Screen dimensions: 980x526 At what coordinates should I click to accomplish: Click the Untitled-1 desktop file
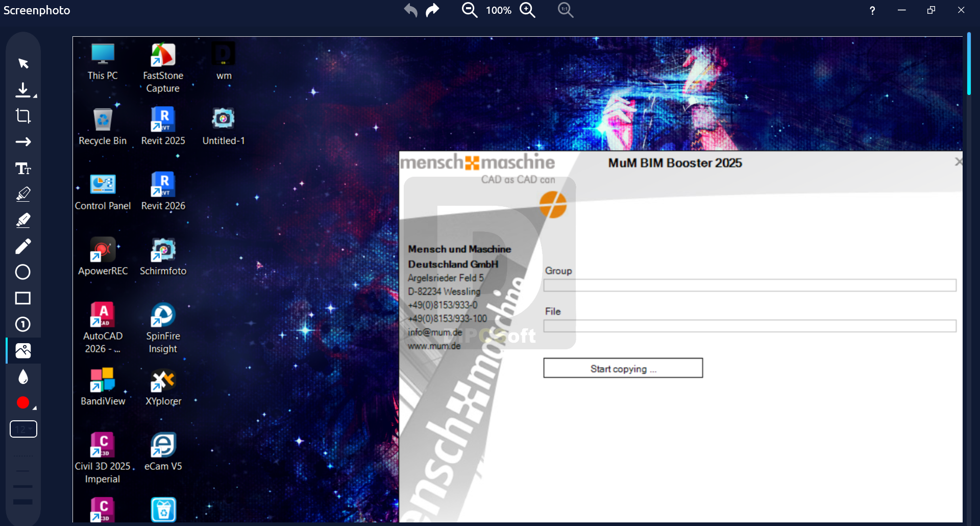coord(224,127)
